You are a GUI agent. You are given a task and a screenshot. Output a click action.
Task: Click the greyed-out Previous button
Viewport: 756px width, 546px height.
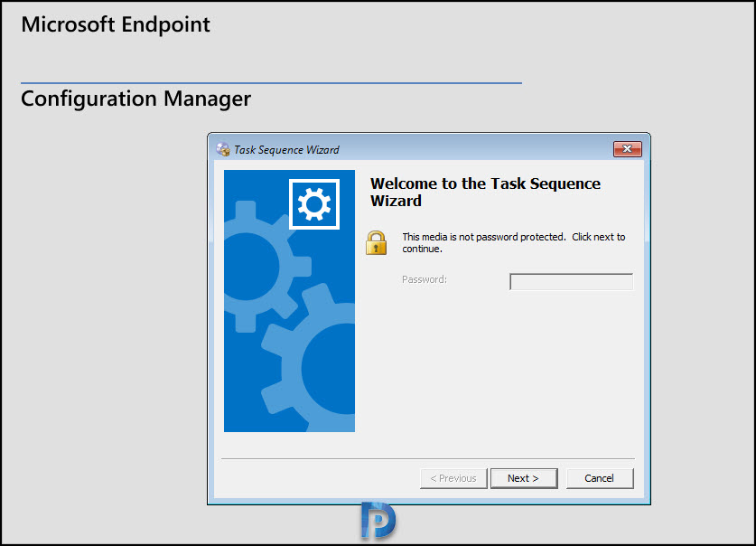(453, 478)
